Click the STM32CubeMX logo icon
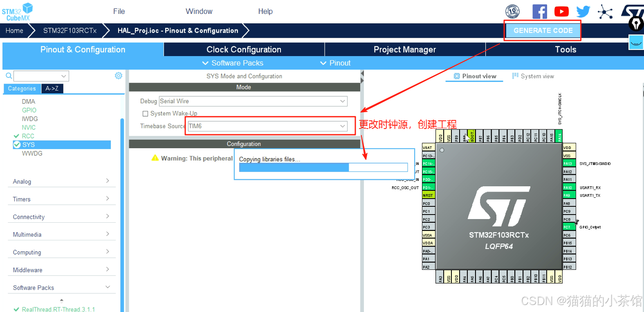The height and width of the screenshot is (312, 644). (x=17, y=12)
